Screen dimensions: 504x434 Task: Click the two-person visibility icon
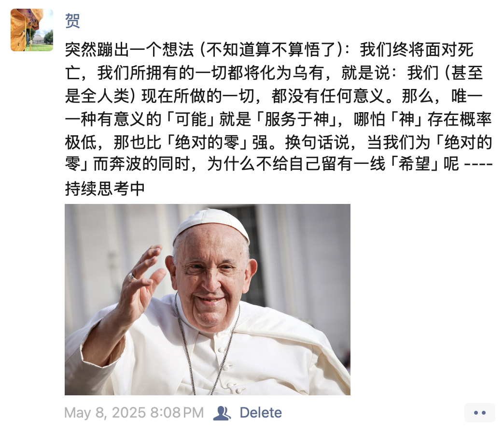point(222,413)
